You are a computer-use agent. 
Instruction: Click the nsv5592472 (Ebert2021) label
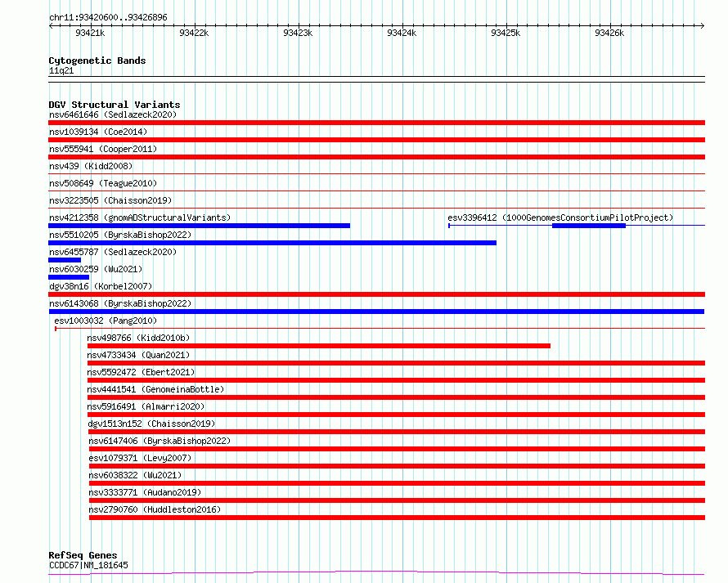(141, 372)
